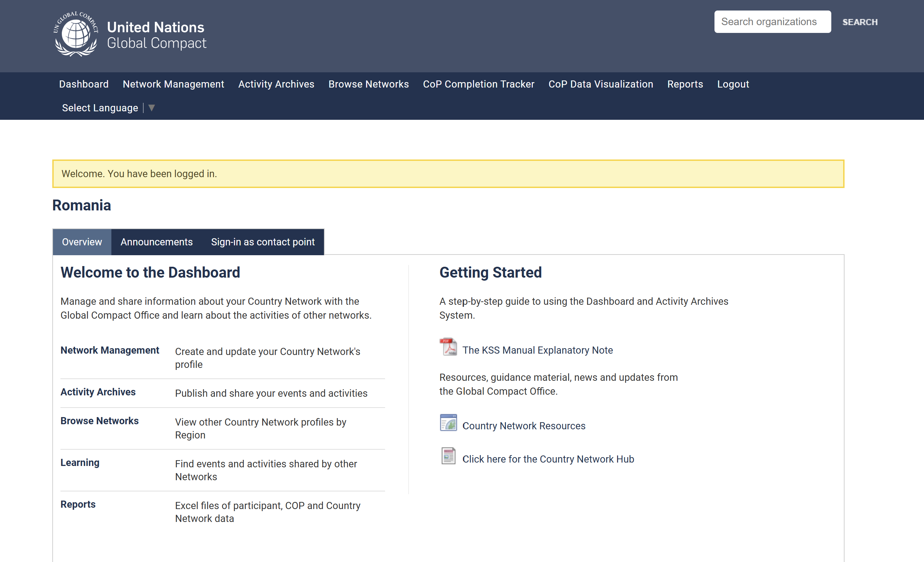Open the Select Language menu

pos(100,108)
